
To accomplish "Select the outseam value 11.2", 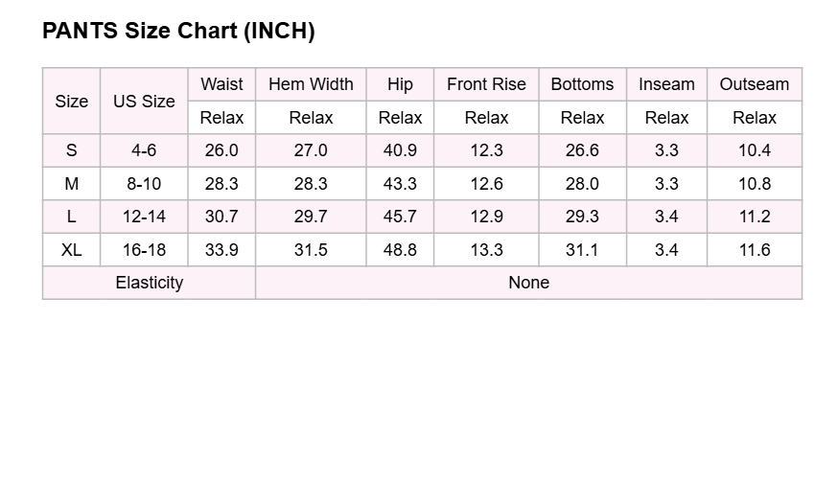I will pyautogui.click(x=755, y=217).
